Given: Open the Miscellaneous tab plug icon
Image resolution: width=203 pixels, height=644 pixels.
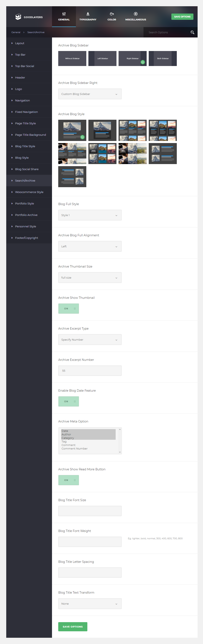Looking at the screenshot, I should 136,14.
